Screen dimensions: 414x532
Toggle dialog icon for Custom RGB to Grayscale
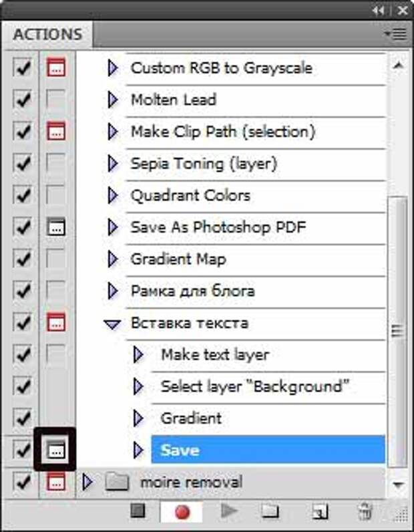coord(56,68)
